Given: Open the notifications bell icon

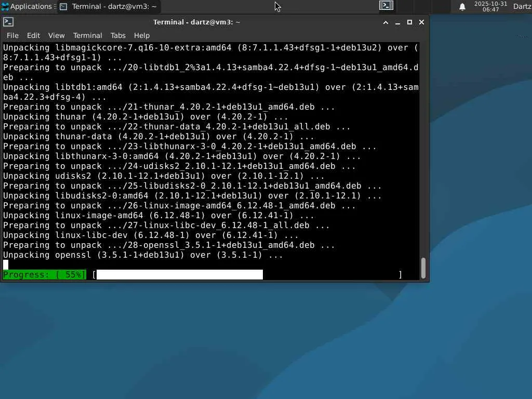Looking at the screenshot, I should point(462,7).
